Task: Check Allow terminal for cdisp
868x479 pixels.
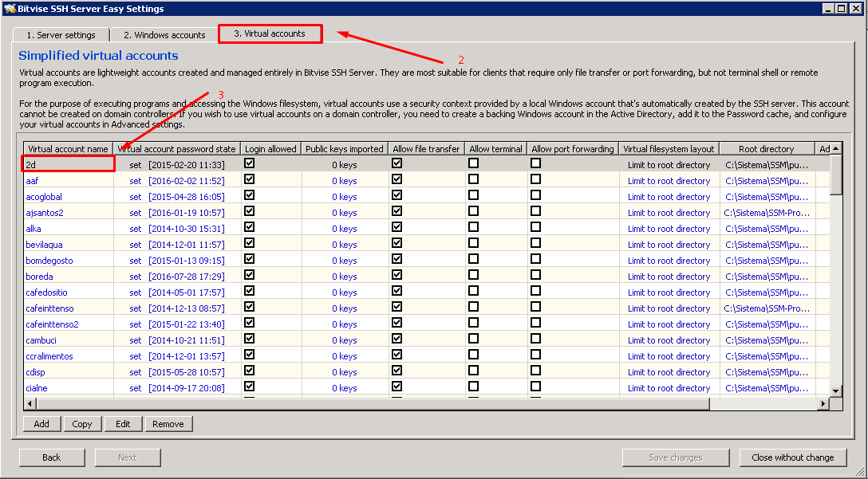Action: 473,371
